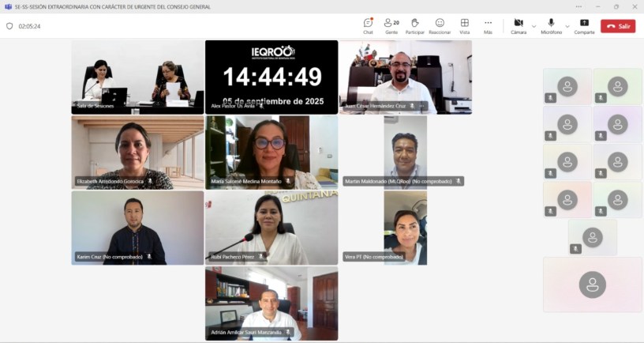The image size is (644, 343).
Task: Select Sala de Sesiones video tile
Action: (x=137, y=77)
